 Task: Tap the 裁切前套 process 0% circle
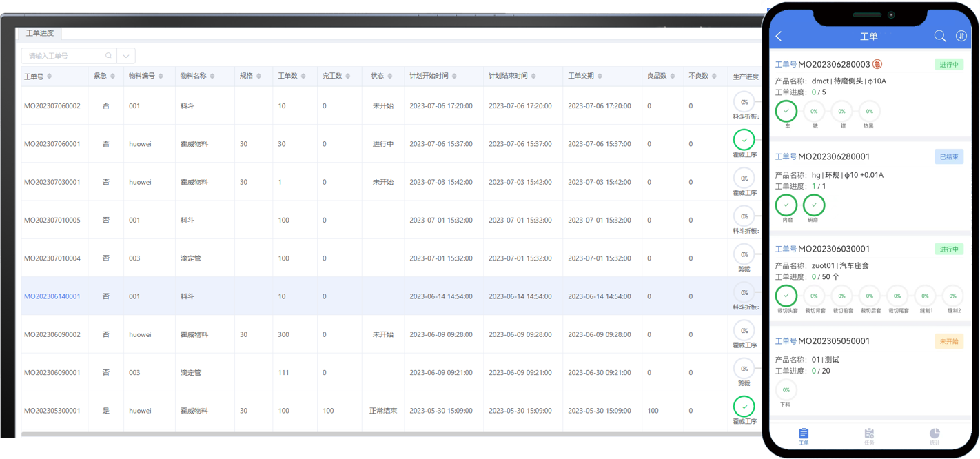click(x=841, y=296)
